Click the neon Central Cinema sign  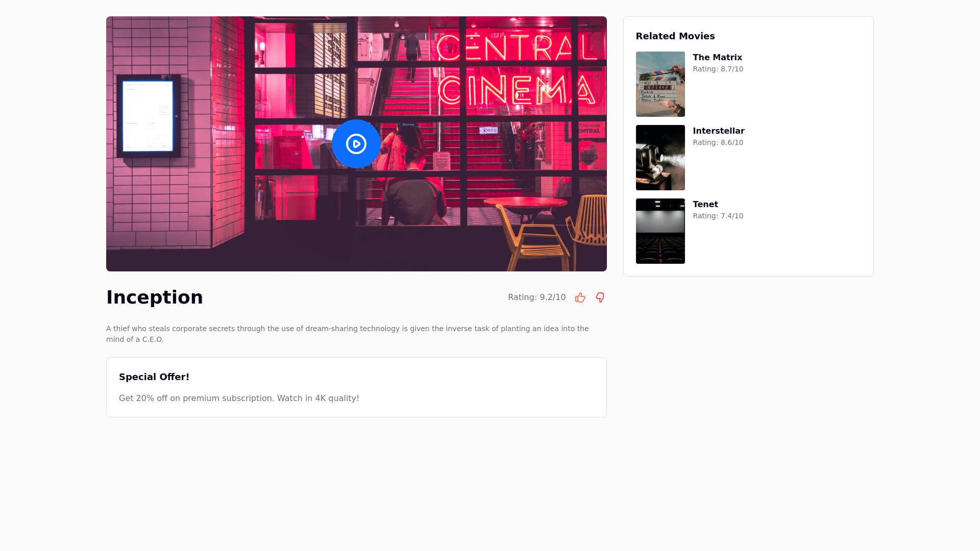[516, 71]
